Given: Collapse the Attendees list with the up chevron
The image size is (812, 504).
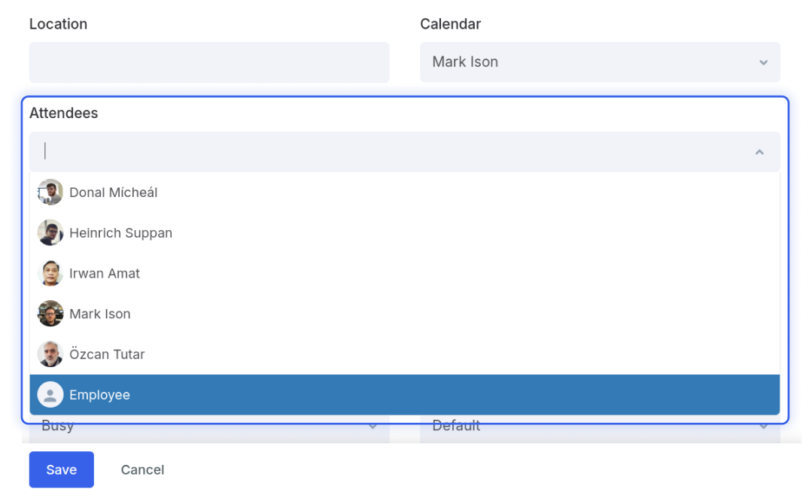Looking at the screenshot, I should click(x=759, y=152).
